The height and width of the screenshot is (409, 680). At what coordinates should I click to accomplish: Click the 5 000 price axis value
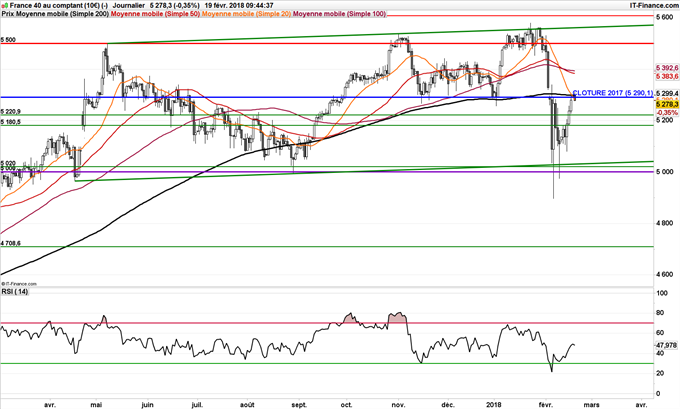click(x=665, y=172)
